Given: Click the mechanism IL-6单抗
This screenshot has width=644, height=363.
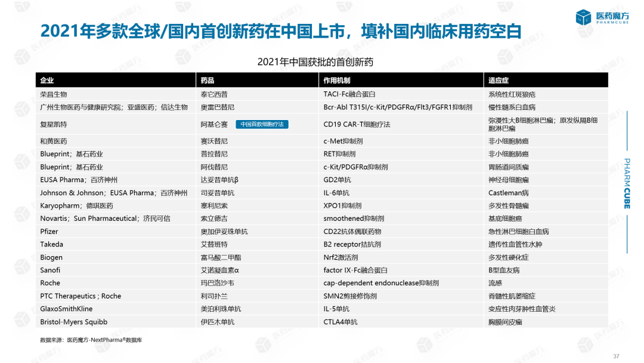Looking at the screenshot, I should coord(336,193).
